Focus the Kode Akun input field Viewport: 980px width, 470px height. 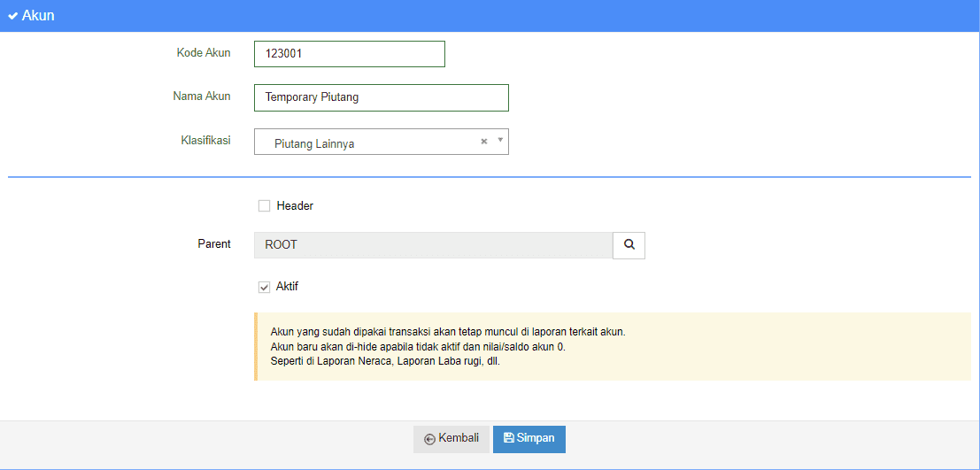click(x=350, y=54)
